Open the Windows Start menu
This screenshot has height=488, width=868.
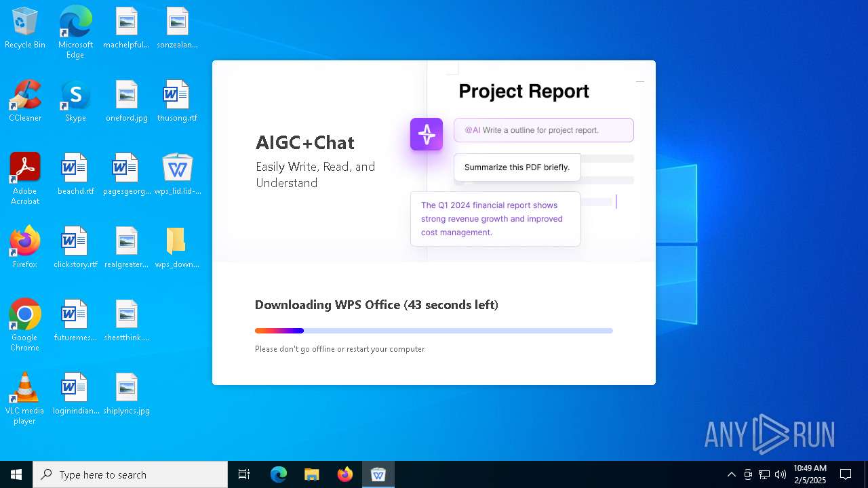click(x=16, y=474)
